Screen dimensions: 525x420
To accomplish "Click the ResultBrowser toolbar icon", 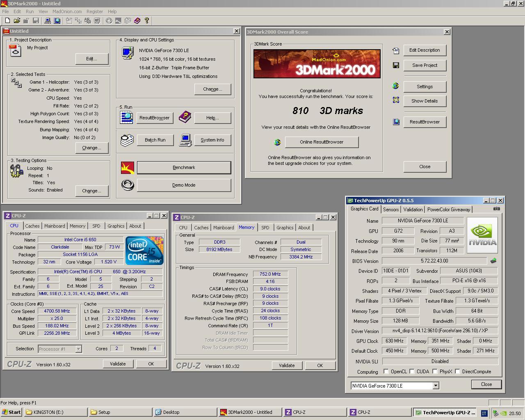I will (57, 21).
